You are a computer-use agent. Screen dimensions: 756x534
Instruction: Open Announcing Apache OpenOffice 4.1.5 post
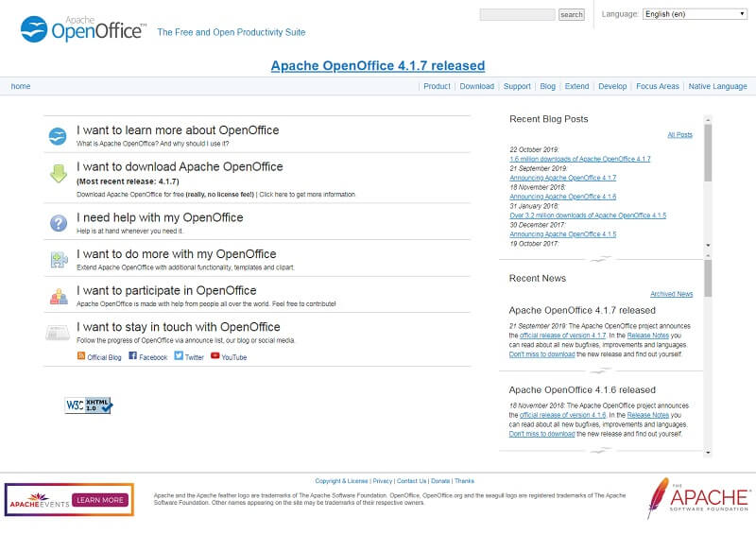[x=562, y=234]
